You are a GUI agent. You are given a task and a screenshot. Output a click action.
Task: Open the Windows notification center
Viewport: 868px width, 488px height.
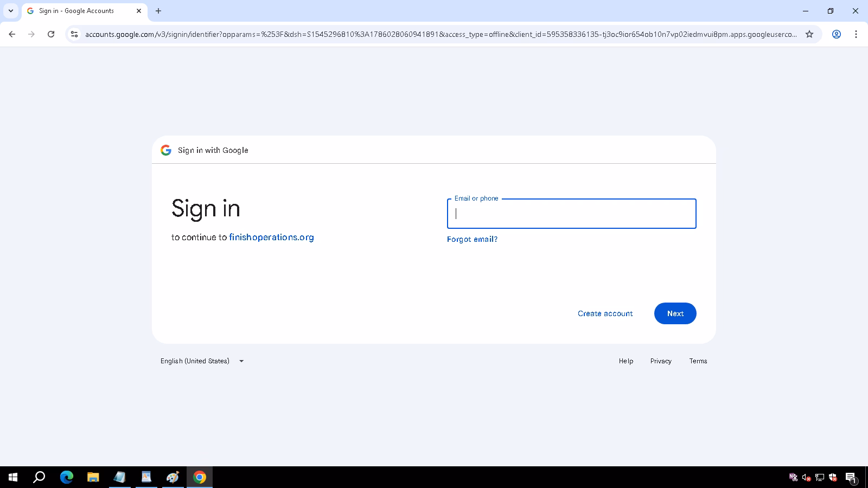(851, 478)
